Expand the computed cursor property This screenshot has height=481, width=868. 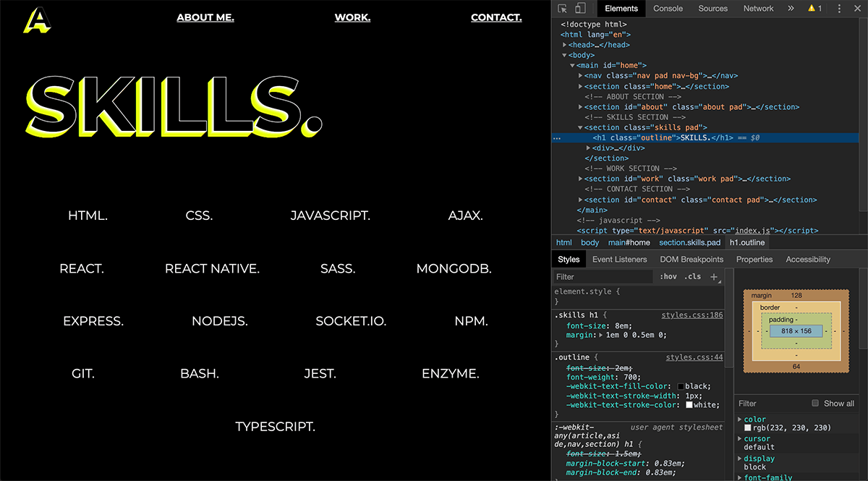pos(739,439)
